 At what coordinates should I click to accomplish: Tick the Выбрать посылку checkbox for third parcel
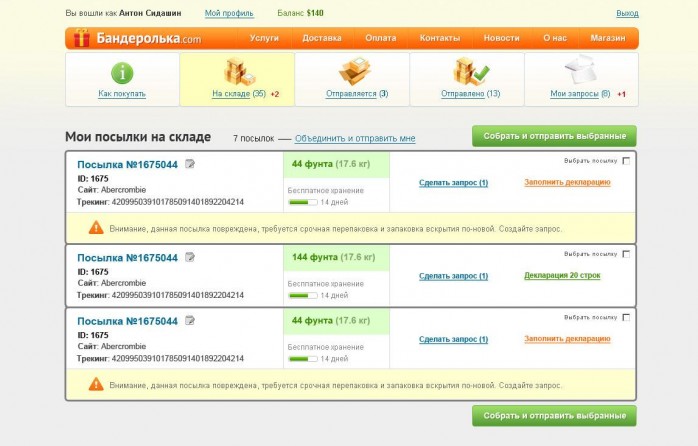tap(626, 317)
